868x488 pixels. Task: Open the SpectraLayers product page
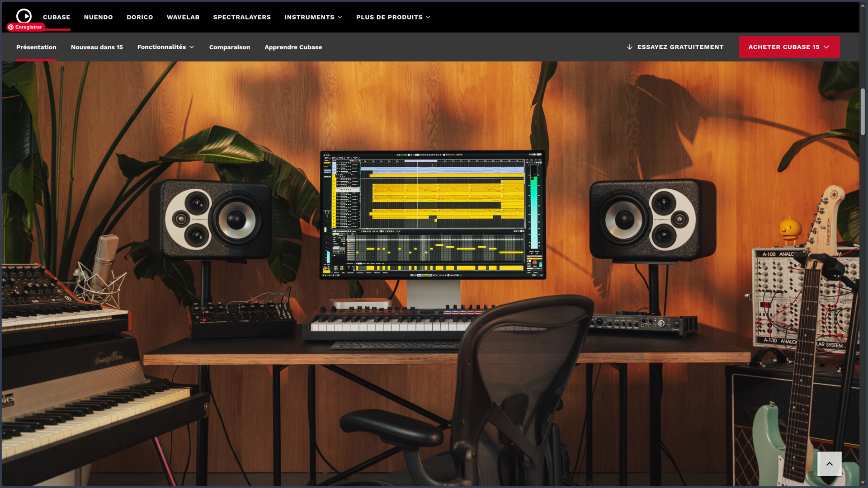pos(242,17)
